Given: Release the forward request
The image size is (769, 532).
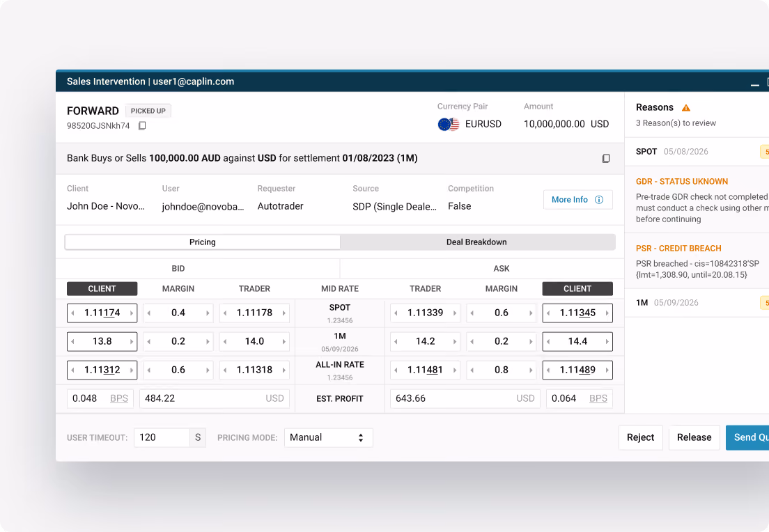Looking at the screenshot, I should point(694,437).
